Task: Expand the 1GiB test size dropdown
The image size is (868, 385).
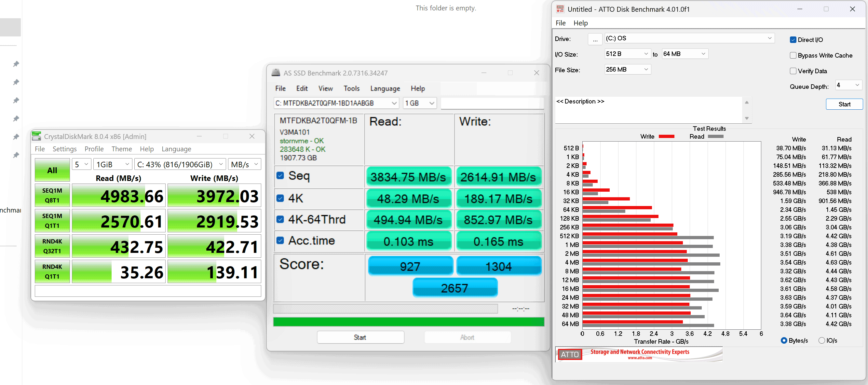Action: [113, 164]
